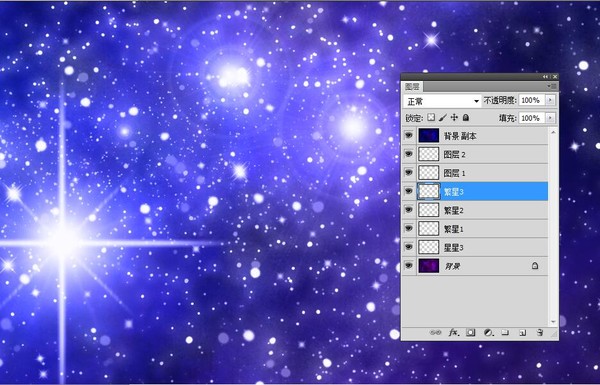Click the 繁星2 layer thumbnail

click(x=429, y=210)
